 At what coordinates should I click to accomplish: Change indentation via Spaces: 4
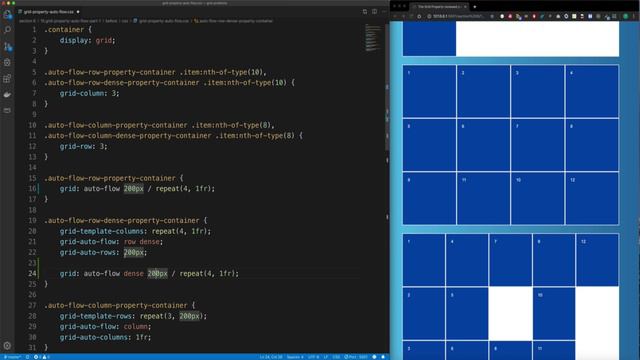(x=295, y=357)
